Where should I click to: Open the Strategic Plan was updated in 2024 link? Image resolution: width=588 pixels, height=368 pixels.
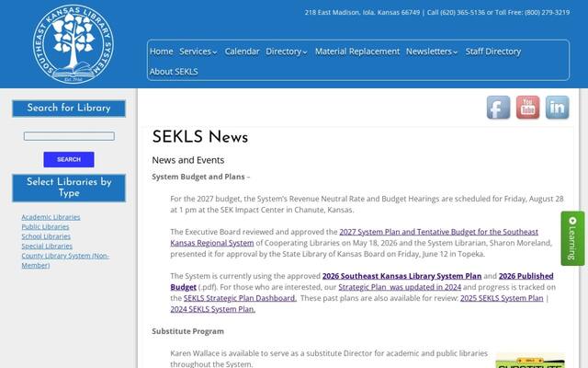point(400,287)
